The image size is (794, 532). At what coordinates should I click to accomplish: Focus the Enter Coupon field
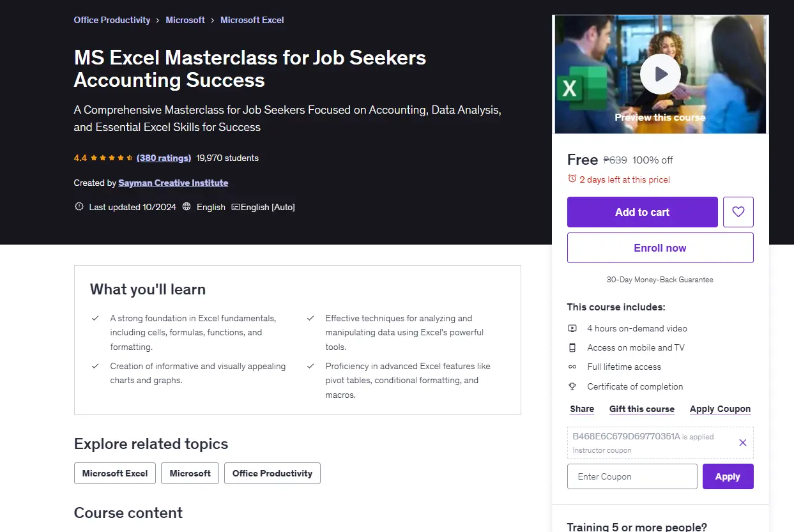(x=632, y=476)
